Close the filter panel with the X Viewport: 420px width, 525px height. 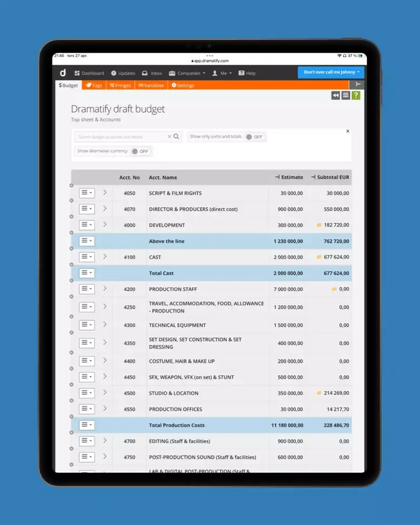pyautogui.click(x=348, y=131)
